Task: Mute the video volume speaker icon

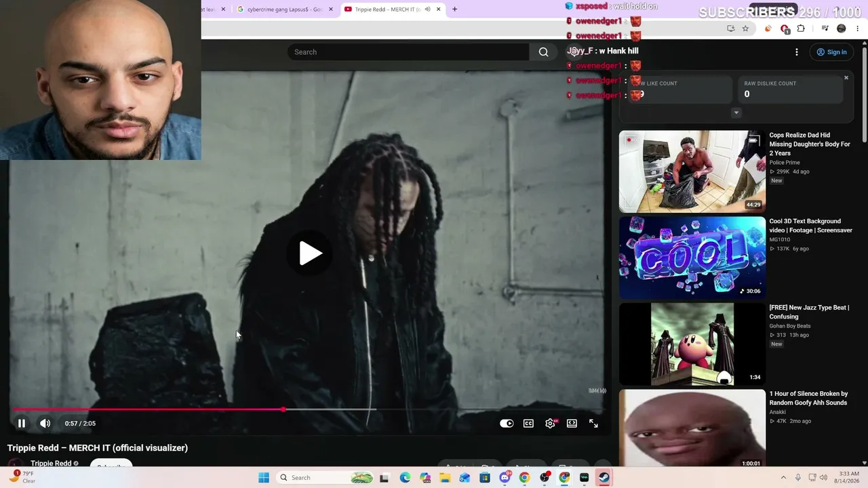Action: click(45, 424)
